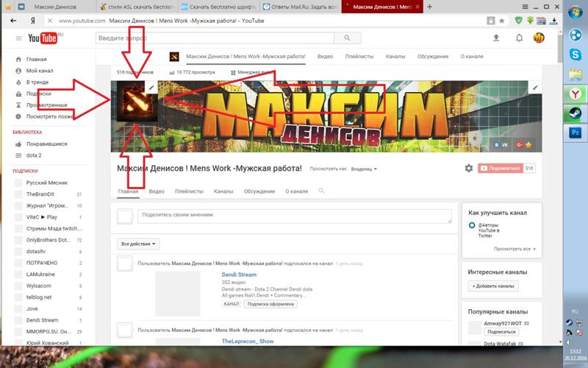This screenshot has width=588, height=368.
Task: Open browser menu lines icon
Action: pyautogui.click(x=526, y=7)
